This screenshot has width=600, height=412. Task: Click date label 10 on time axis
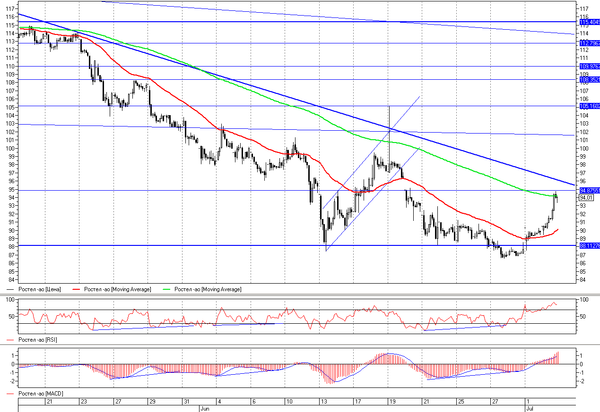pyautogui.click(x=289, y=402)
